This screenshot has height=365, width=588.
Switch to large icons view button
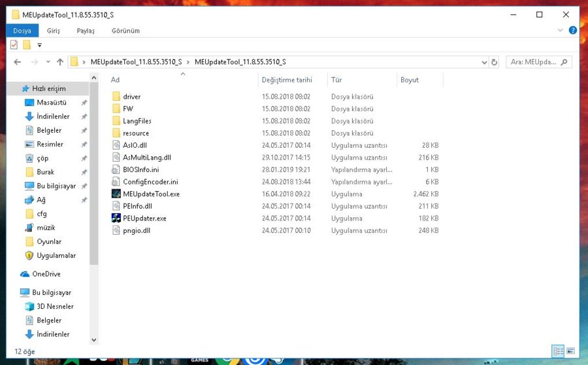[571, 351]
